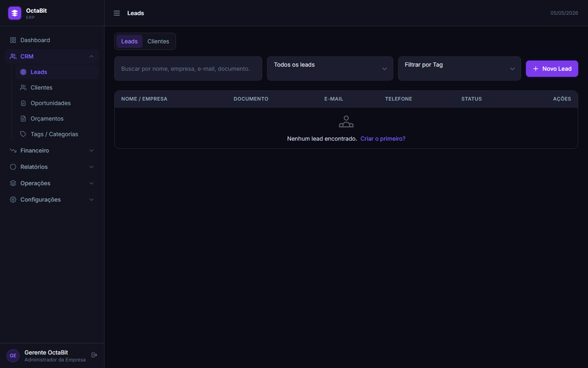This screenshot has height=368, width=588.
Task: Click the Administrador da Empresa role text
Action: (55, 360)
